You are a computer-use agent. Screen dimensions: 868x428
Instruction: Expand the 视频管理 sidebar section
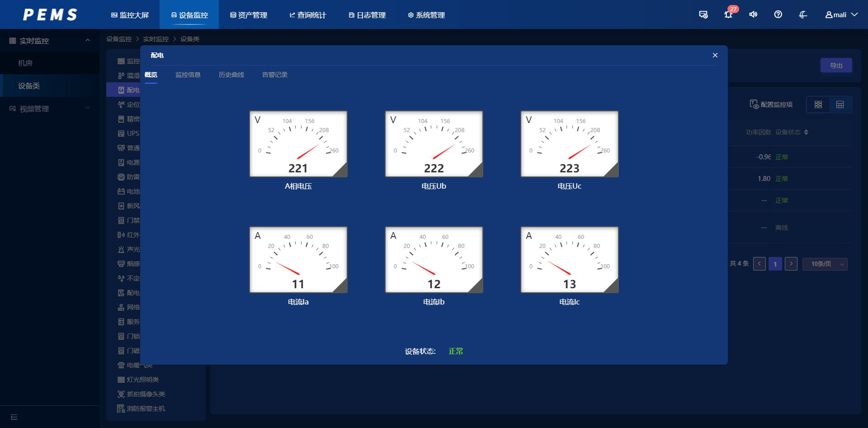click(88, 109)
